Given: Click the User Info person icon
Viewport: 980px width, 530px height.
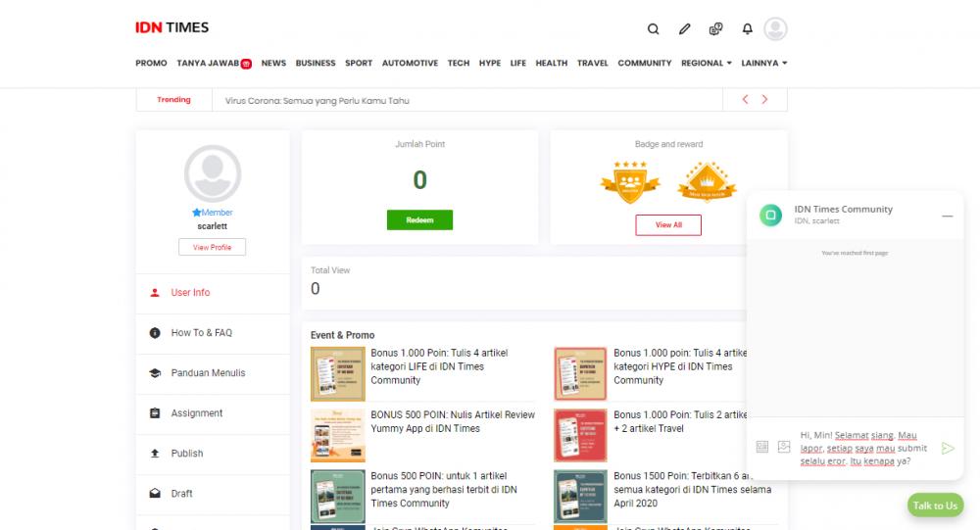Looking at the screenshot, I should click(x=155, y=293).
